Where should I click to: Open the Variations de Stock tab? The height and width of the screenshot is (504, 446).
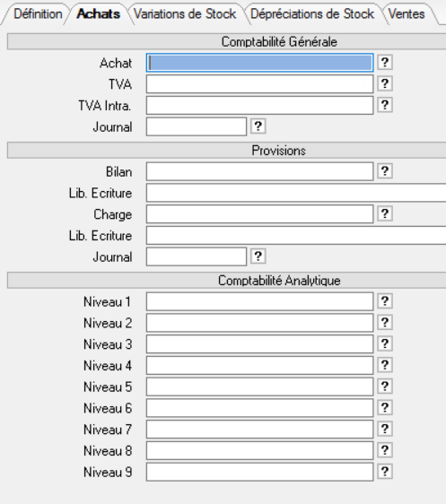click(x=185, y=14)
